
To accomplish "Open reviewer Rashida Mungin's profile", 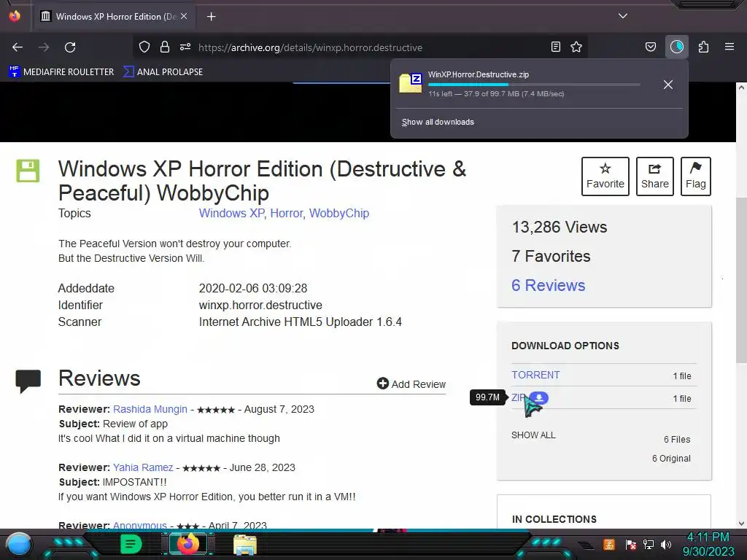I will (150, 409).
